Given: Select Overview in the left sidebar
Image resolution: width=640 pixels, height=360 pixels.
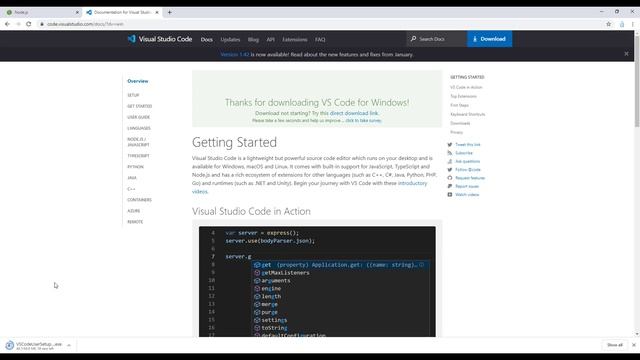Looking at the screenshot, I should (x=138, y=81).
